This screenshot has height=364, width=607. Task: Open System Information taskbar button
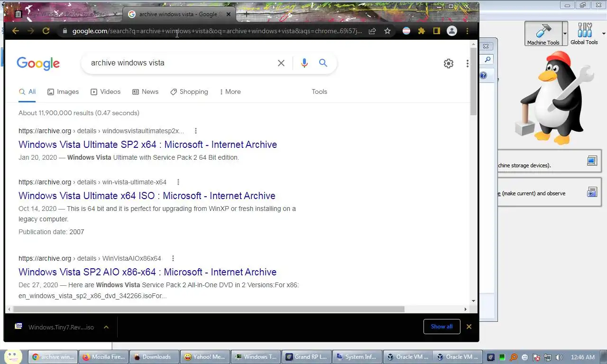click(x=357, y=357)
